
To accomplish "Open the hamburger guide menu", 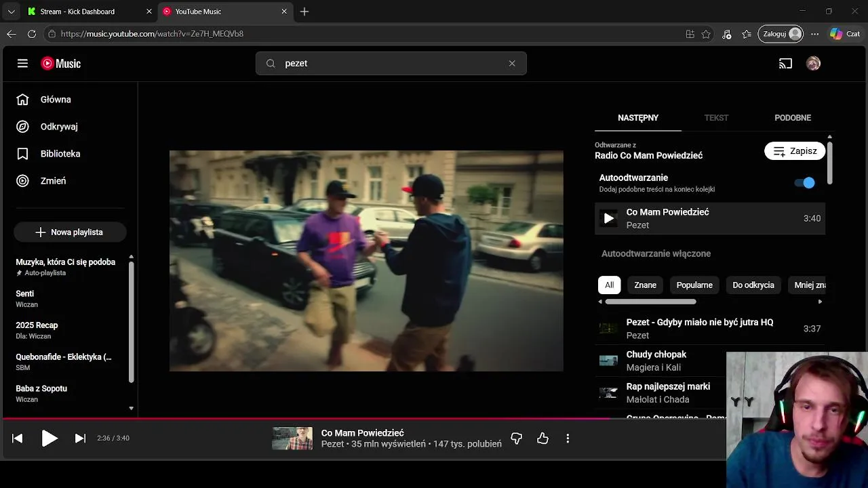I will [22, 63].
